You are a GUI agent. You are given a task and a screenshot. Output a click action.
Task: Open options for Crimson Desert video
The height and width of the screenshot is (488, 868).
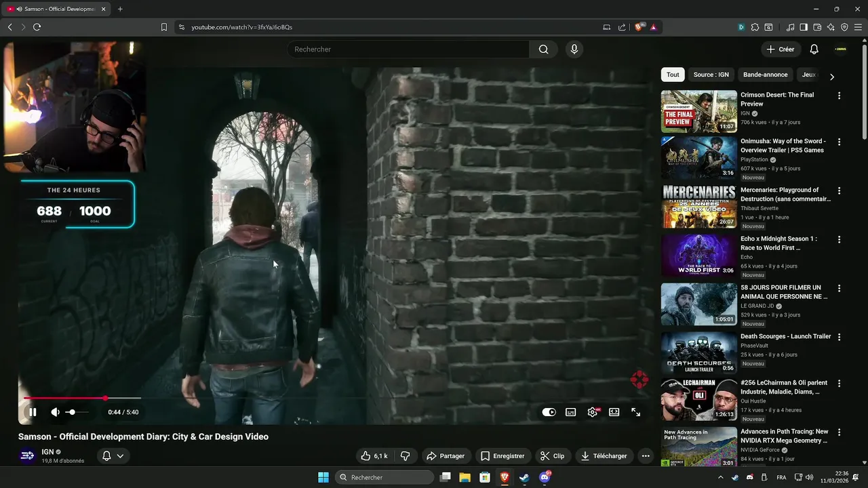[x=839, y=96]
